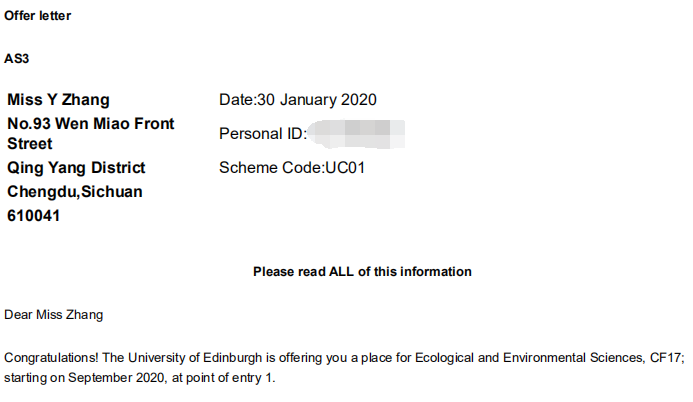Click the No.93 Wen Miao Front address line
Image resolution: width=693 pixels, height=402 pixels.
pyautogui.click(x=90, y=123)
